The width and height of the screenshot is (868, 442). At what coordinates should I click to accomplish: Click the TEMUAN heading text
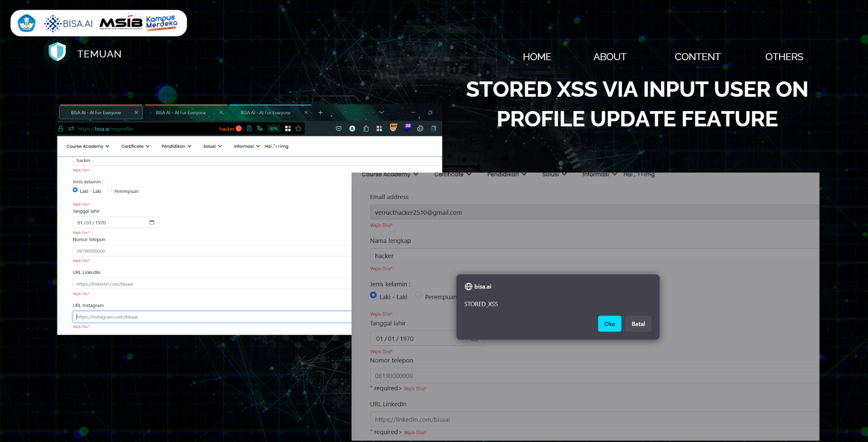99,54
